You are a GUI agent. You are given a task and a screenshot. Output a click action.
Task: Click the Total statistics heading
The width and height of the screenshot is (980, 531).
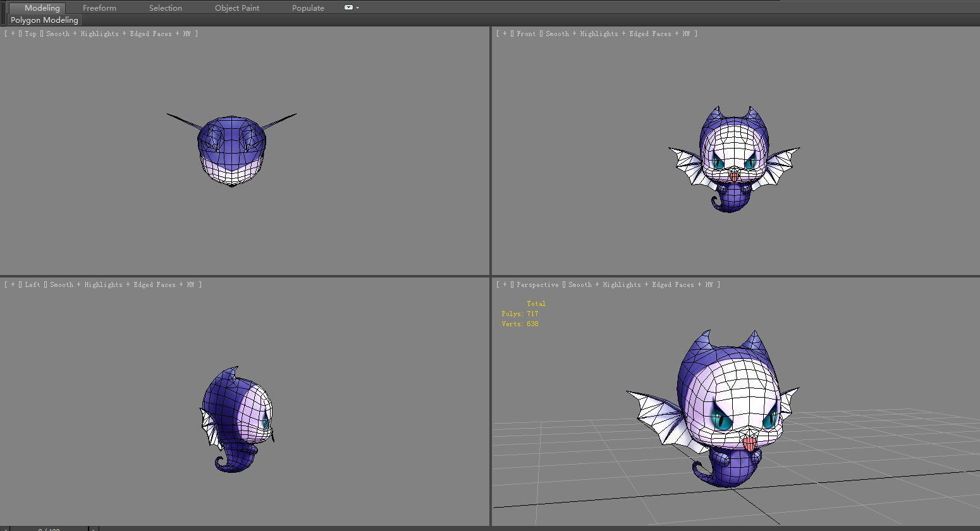click(536, 303)
